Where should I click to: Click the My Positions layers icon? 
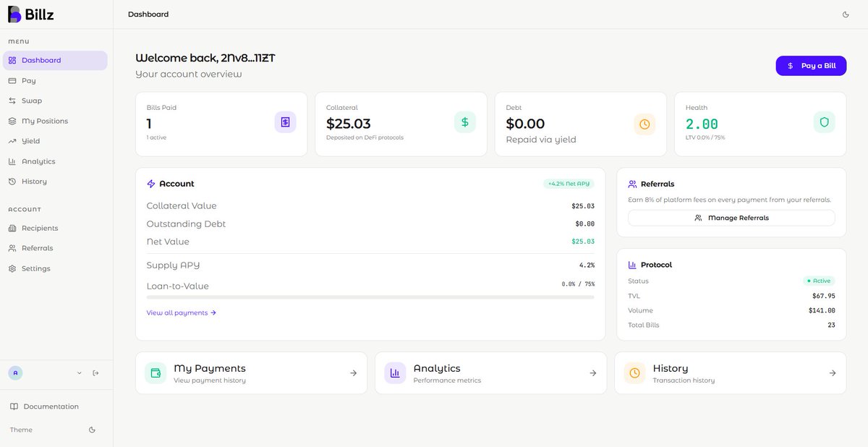click(12, 121)
